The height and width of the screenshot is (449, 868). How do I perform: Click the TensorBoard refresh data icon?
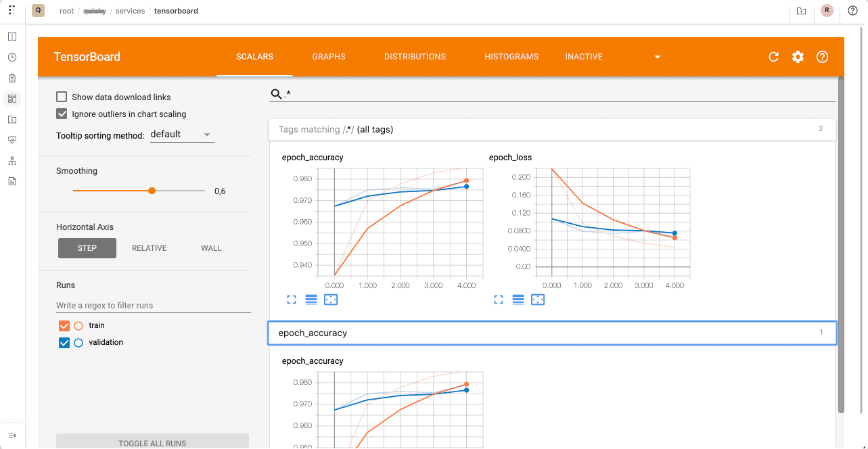773,57
